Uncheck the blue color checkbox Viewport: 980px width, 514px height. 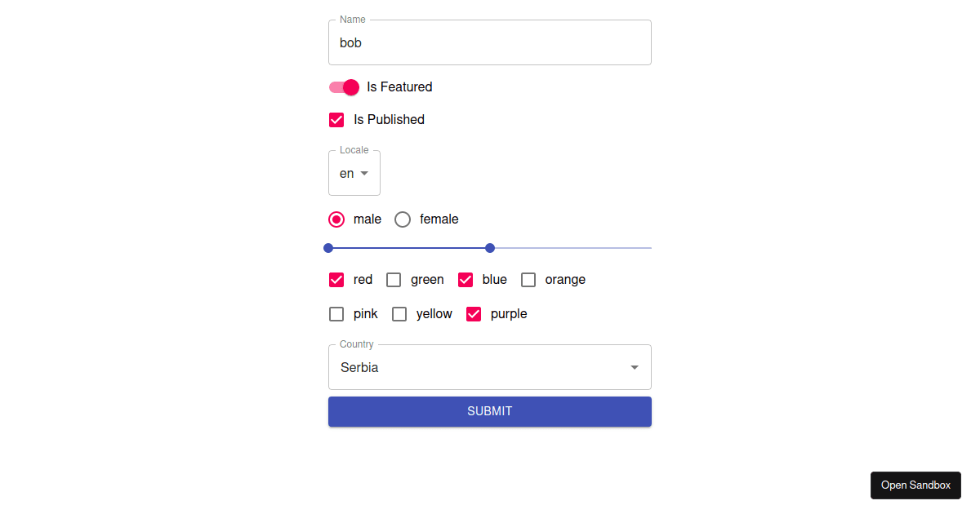[465, 279]
